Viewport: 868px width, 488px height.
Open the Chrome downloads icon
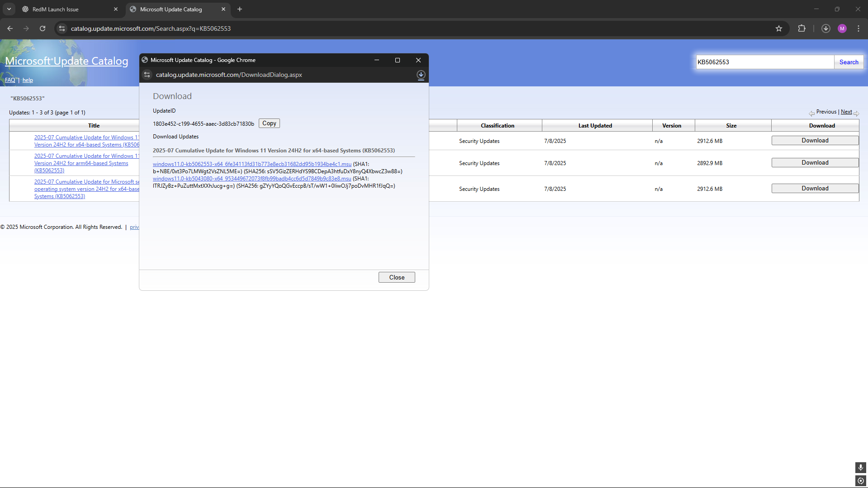826,28
